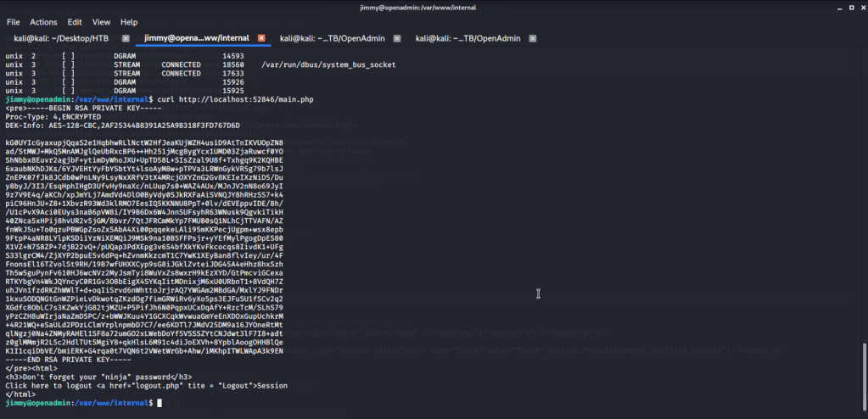Select the jimmy@openadmin ww/internal tab
The height and width of the screenshot is (419, 868).
point(195,38)
